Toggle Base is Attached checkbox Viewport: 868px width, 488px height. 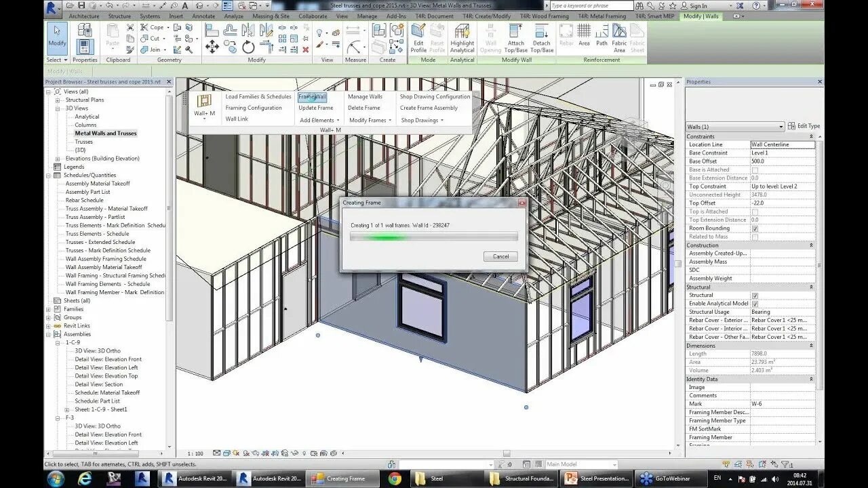755,169
